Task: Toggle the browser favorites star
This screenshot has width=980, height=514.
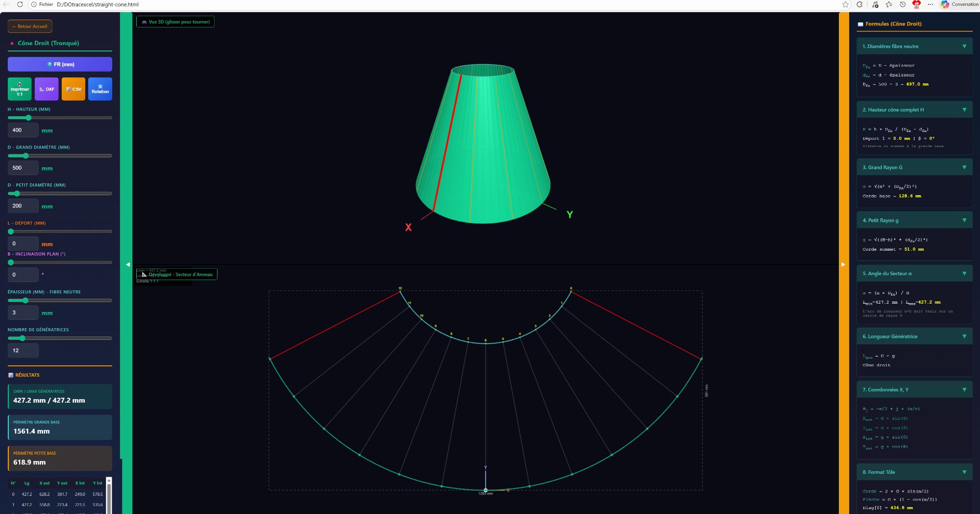Action: coord(845,4)
